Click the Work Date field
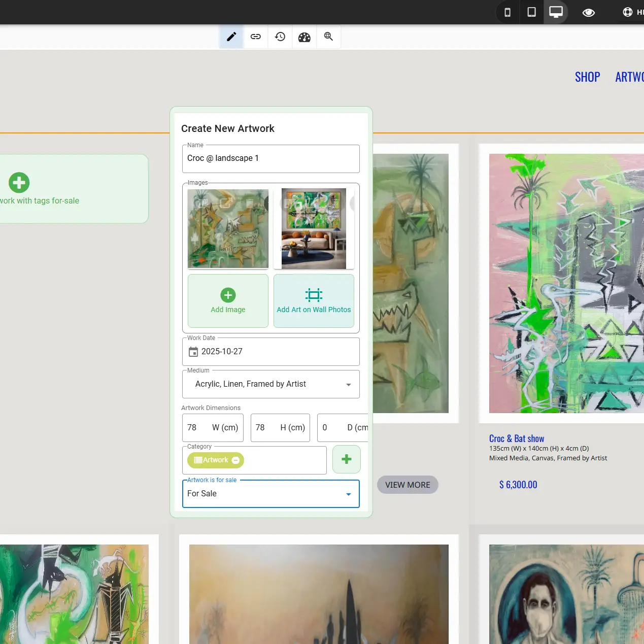The image size is (644, 644). pyautogui.click(x=271, y=352)
